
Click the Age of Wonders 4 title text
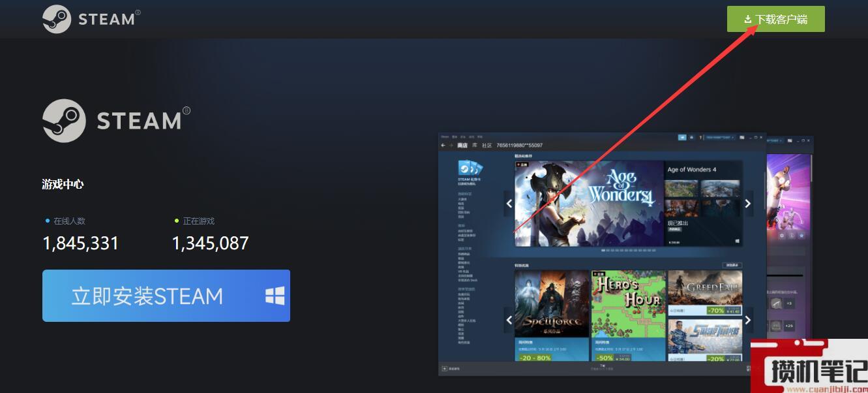coord(692,170)
